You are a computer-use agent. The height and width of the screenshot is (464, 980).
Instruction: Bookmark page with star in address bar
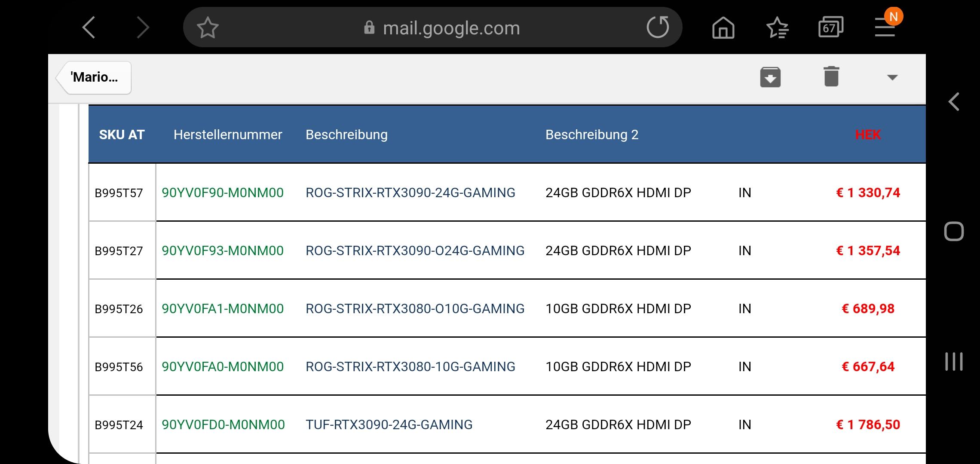[208, 28]
